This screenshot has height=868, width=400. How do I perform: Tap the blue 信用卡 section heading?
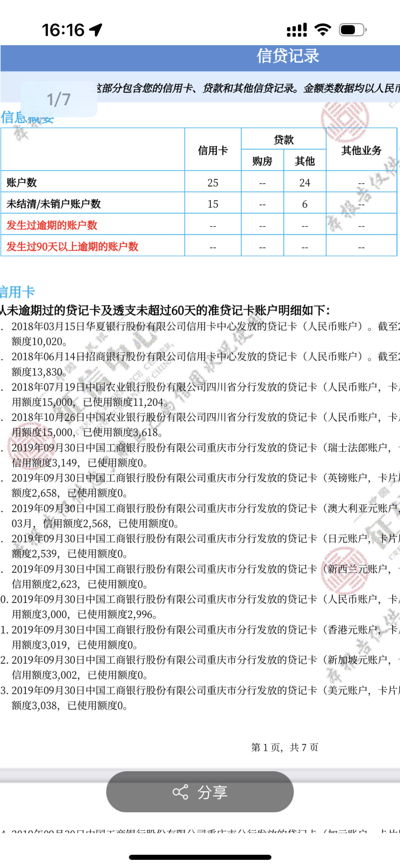pos(17,292)
